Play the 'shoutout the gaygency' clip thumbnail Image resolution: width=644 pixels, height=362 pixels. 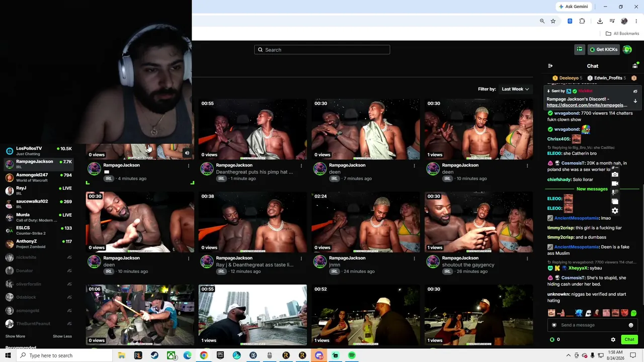click(478, 222)
